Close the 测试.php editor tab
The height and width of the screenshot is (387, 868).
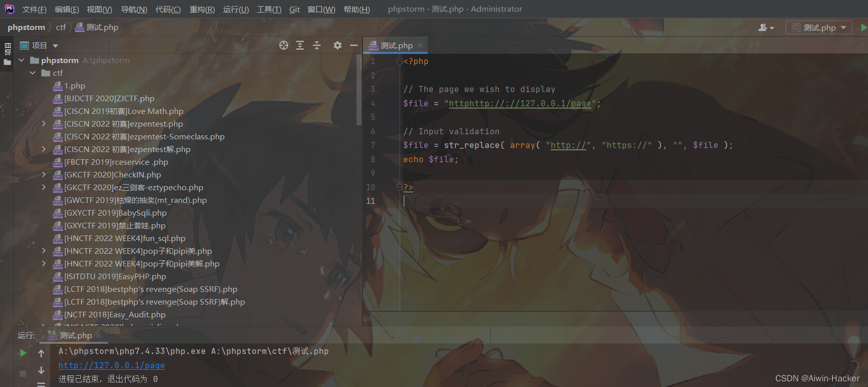pos(420,45)
